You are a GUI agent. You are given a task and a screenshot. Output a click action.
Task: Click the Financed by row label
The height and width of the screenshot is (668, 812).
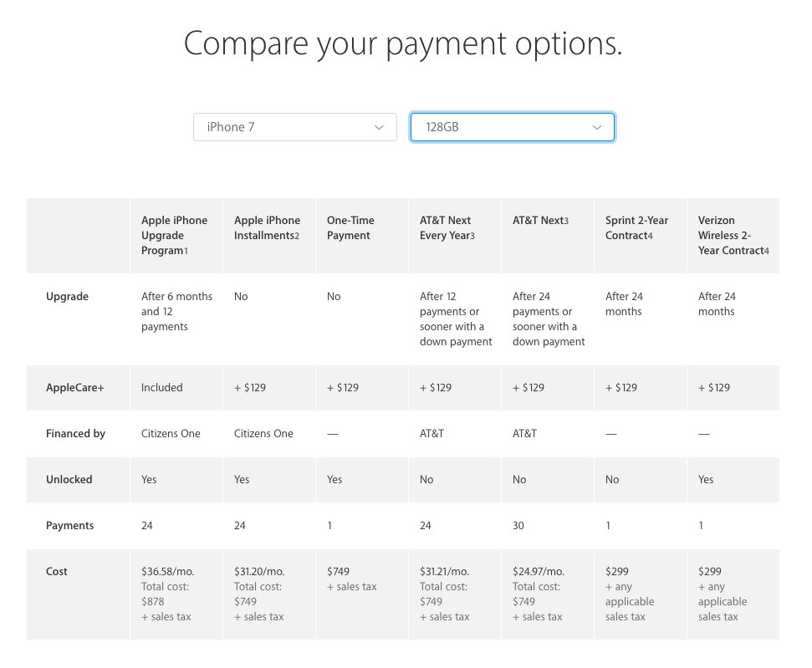pyautogui.click(x=75, y=433)
